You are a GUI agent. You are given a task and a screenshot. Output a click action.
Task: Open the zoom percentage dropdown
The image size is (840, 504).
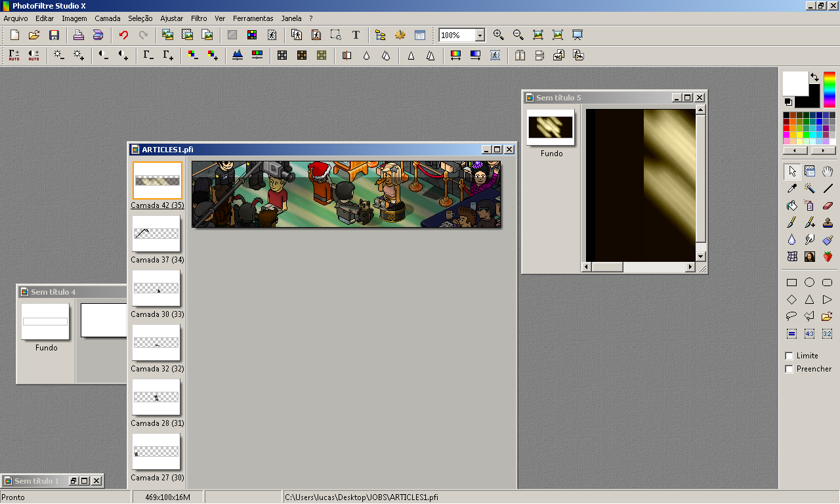[x=478, y=35]
